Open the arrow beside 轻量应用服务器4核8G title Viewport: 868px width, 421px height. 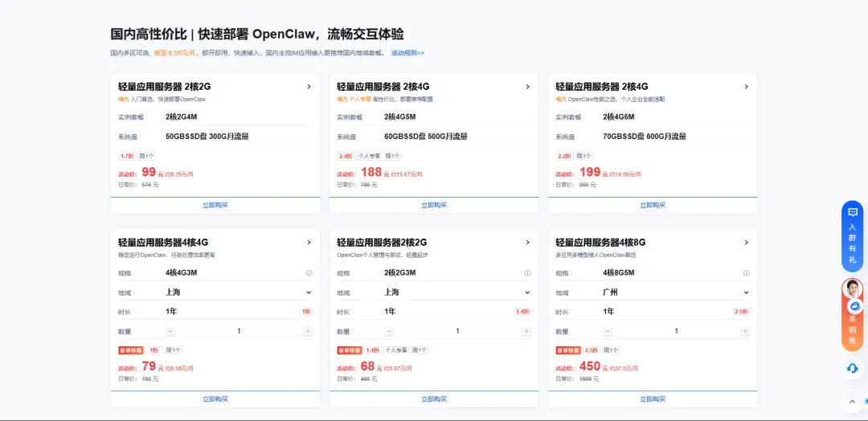point(746,243)
